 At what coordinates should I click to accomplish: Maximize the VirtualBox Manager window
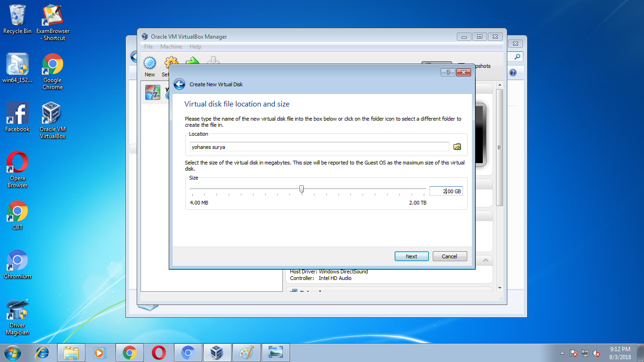(479, 36)
